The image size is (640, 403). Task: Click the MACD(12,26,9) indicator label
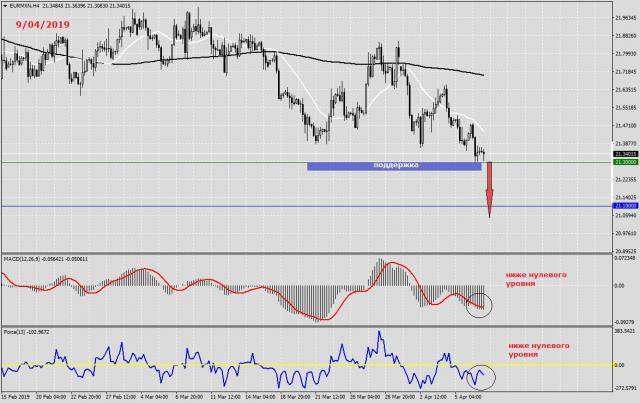pos(26,258)
